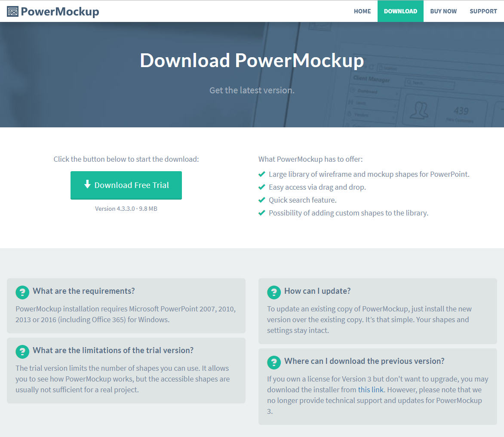Click 'Quick search feature.' list item text
The width and height of the screenshot is (504, 437).
(302, 200)
